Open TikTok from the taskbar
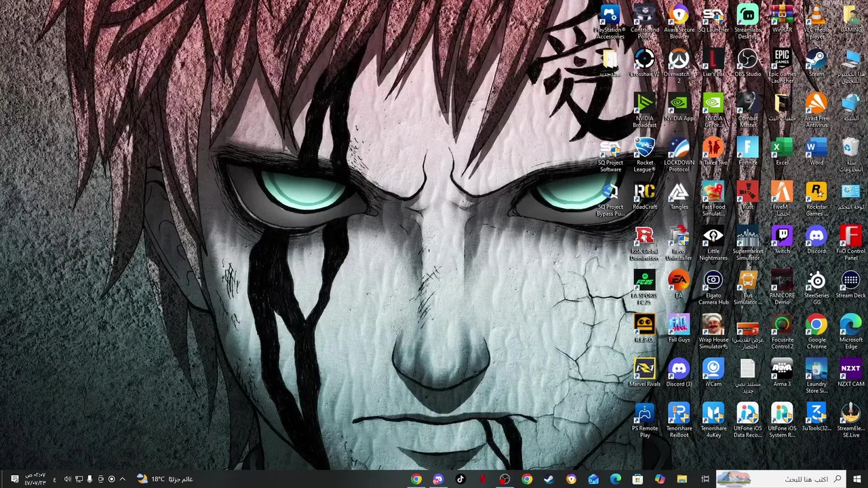 [x=460, y=479]
